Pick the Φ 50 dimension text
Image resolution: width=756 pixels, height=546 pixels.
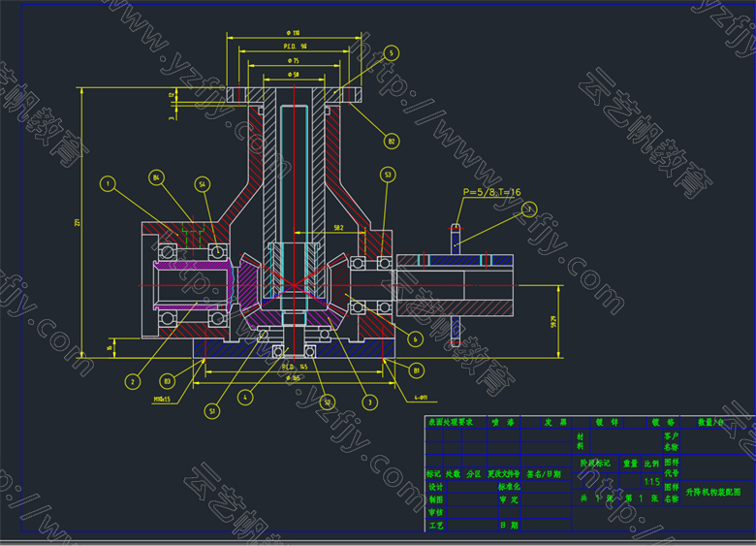(293, 75)
